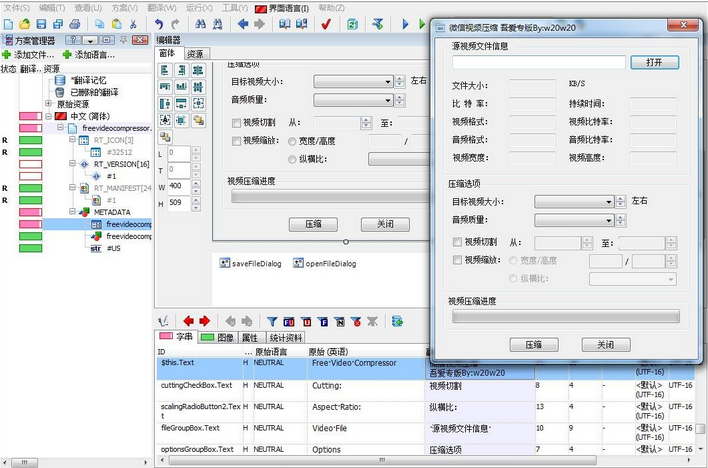Viewport: 708px width, 468px height.
Task: Select the saveFileDialog component
Action: [x=250, y=263]
